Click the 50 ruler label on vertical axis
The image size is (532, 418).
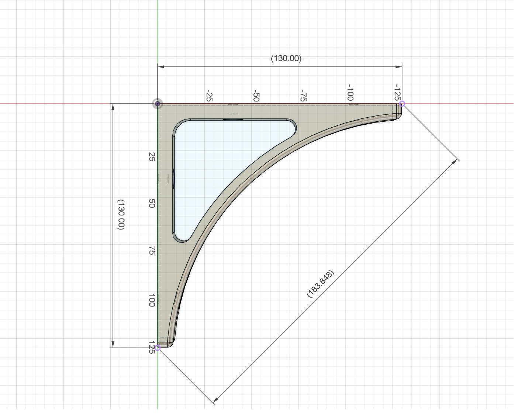(152, 203)
